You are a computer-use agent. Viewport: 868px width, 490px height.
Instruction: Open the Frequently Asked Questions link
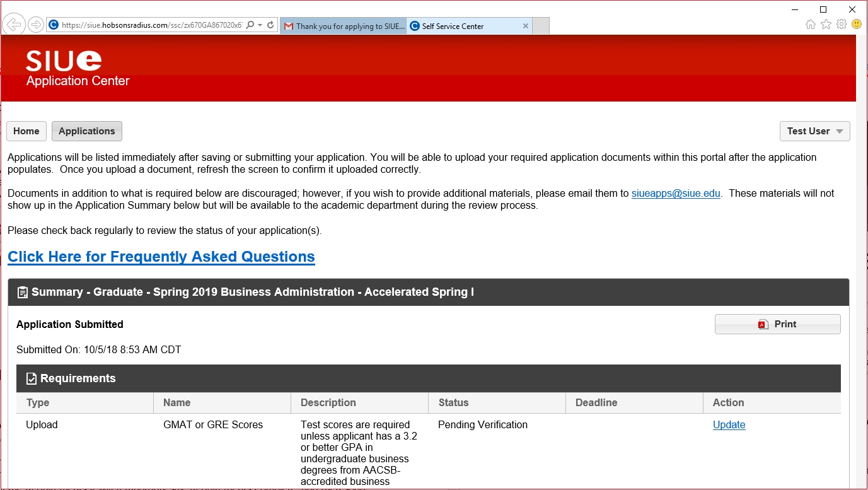(x=161, y=257)
